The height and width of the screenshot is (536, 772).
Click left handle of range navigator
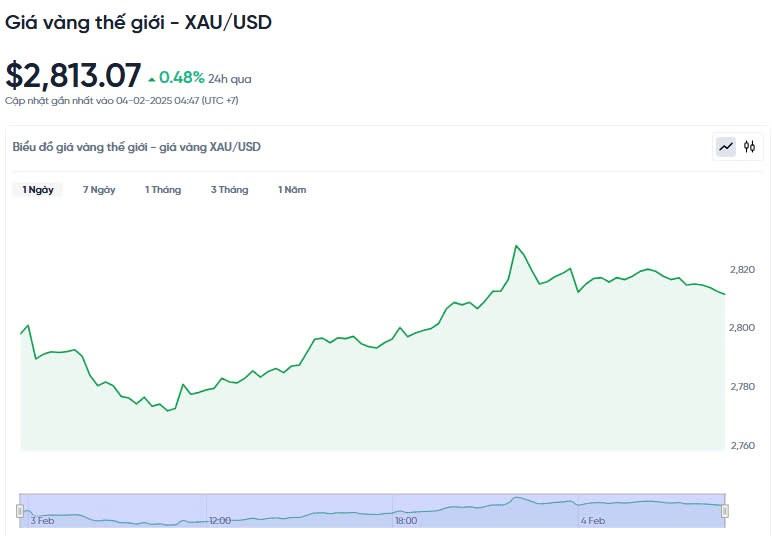click(x=19, y=511)
